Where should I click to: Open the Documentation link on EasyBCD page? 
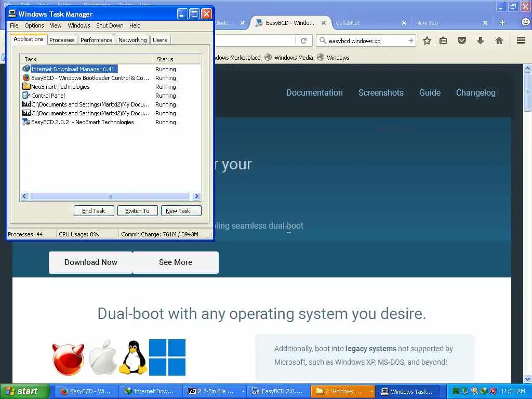coord(314,92)
